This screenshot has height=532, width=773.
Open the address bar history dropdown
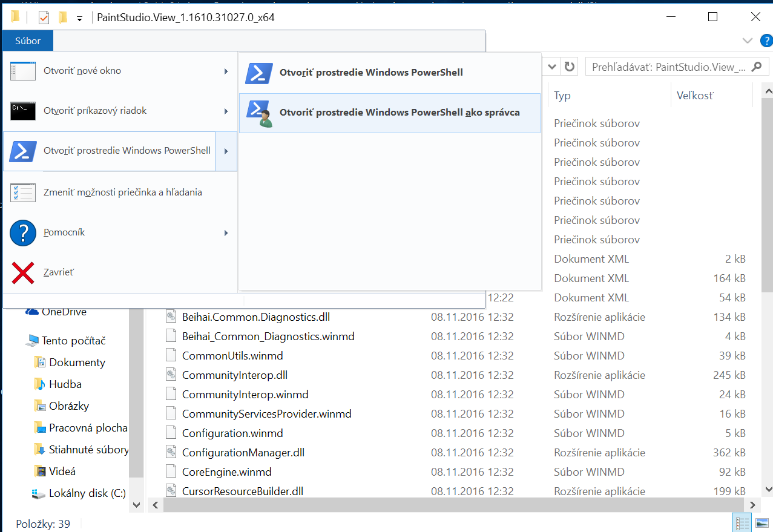click(552, 67)
